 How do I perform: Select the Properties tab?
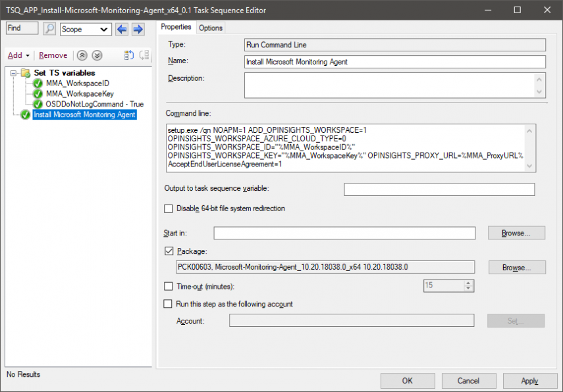(176, 27)
